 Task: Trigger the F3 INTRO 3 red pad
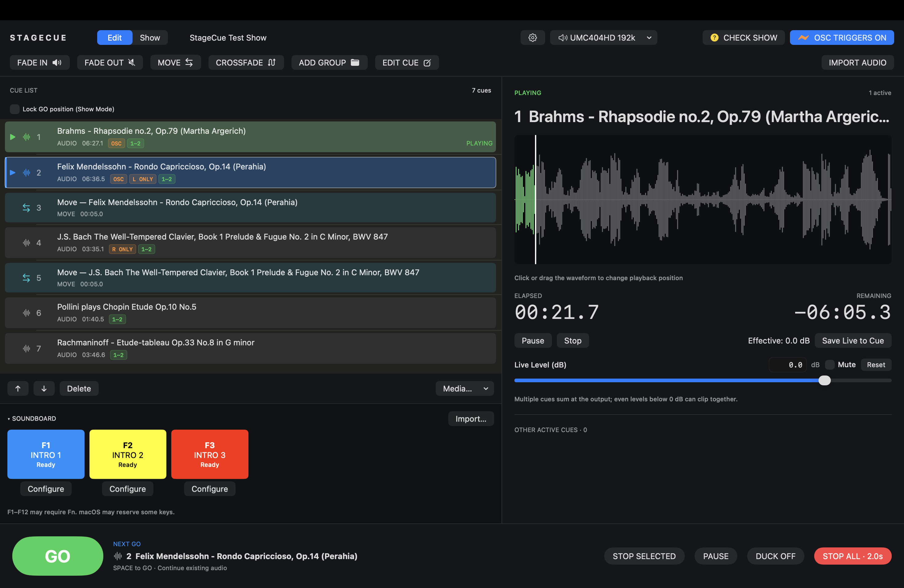coord(210,454)
